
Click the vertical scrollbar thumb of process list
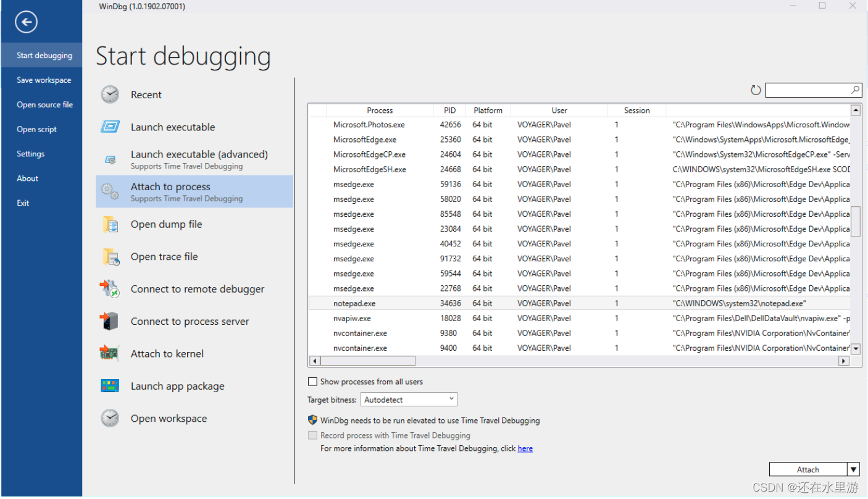[856, 222]
